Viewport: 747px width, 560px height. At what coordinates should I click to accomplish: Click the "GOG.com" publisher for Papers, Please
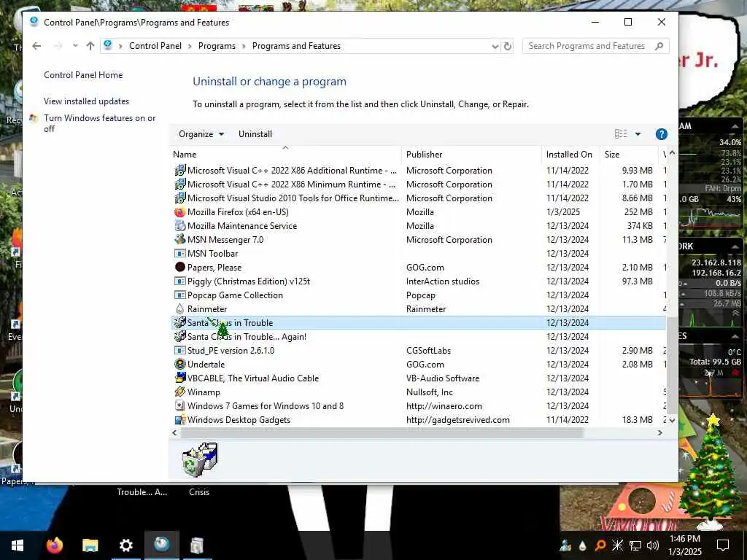425,267
